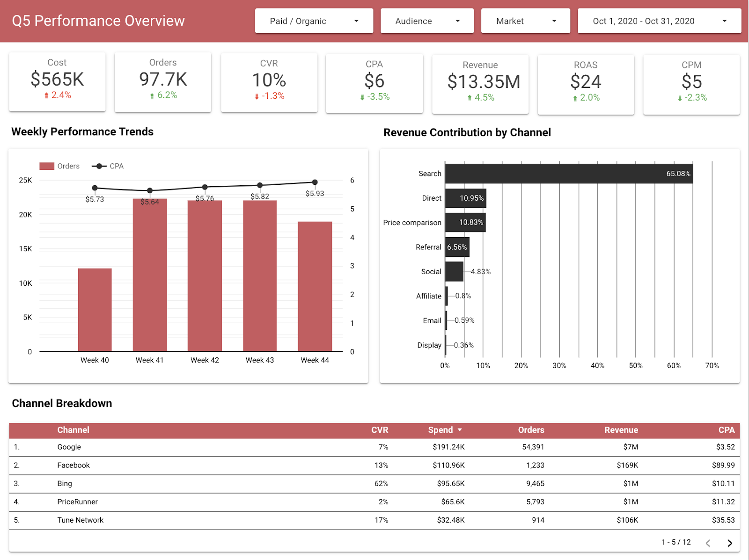Click the $5.93 CPA data point

315,182
